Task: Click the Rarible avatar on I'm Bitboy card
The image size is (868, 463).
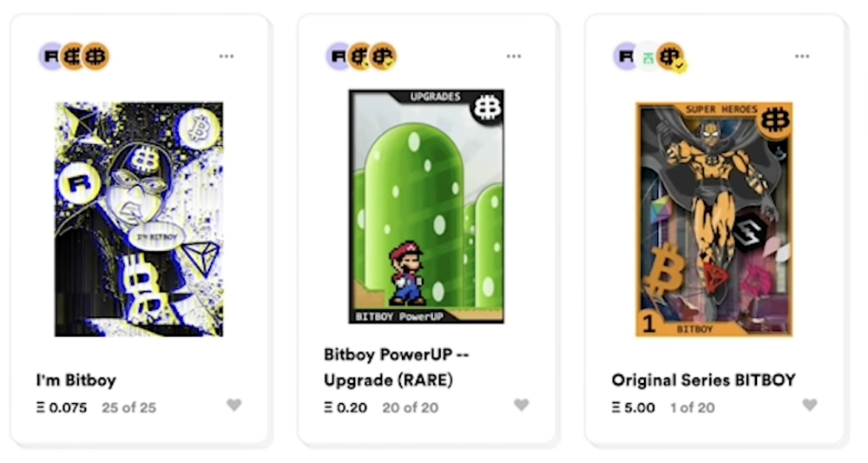Action: click(x=49, y=56)
